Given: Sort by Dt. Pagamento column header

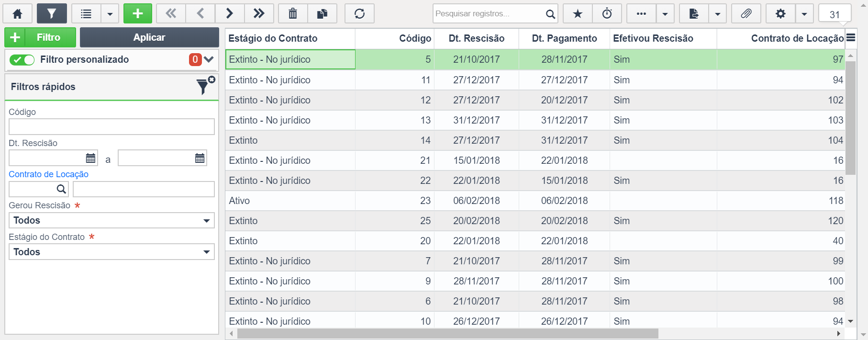Looking at the screenshot, I should [x=564, y=39].
